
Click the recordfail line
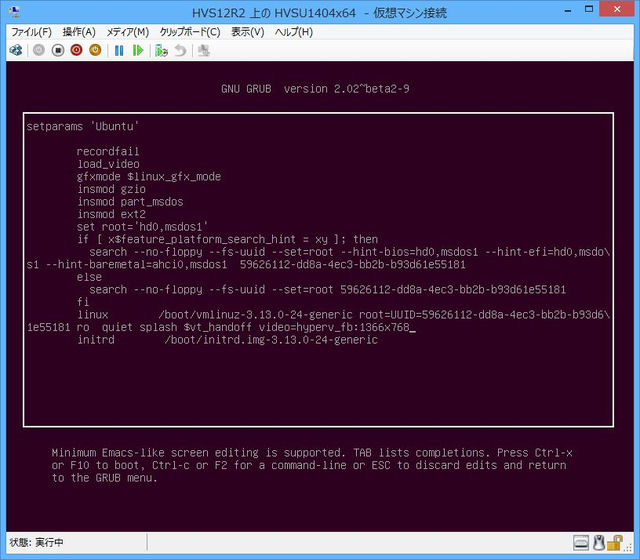[x=108, y=151]
